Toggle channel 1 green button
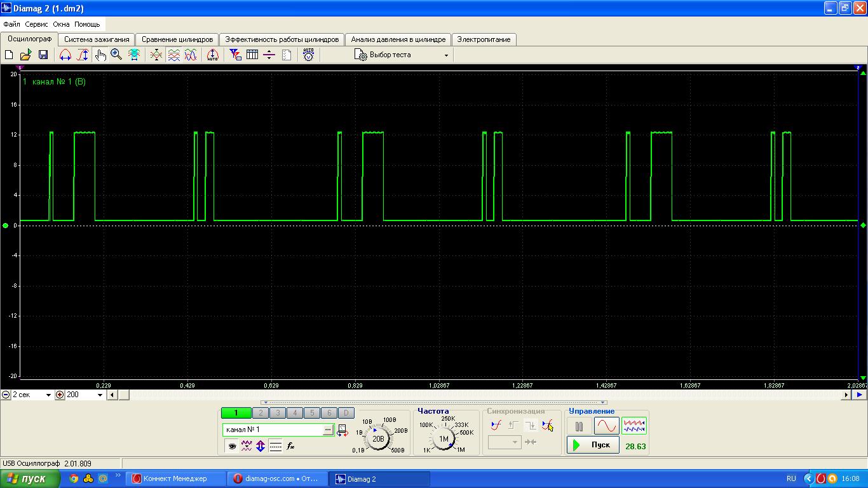 click(x=236, y=413)
